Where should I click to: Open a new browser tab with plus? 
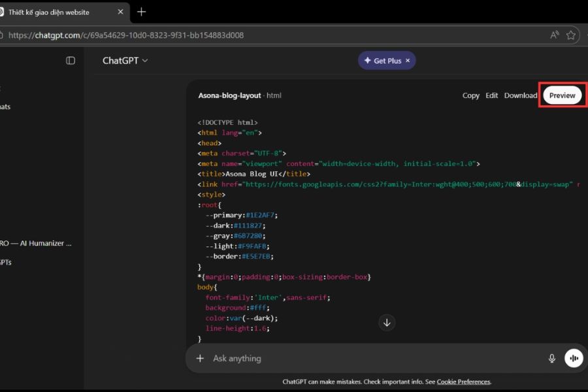point(142,12)
